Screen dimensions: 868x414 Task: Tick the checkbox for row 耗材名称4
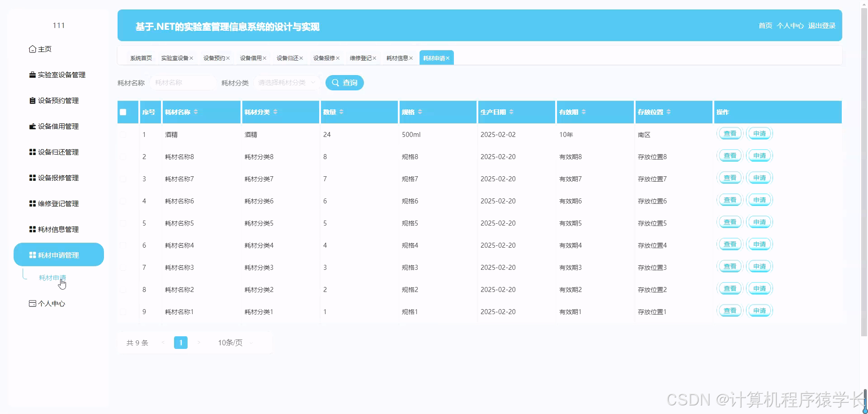point(123,245)
